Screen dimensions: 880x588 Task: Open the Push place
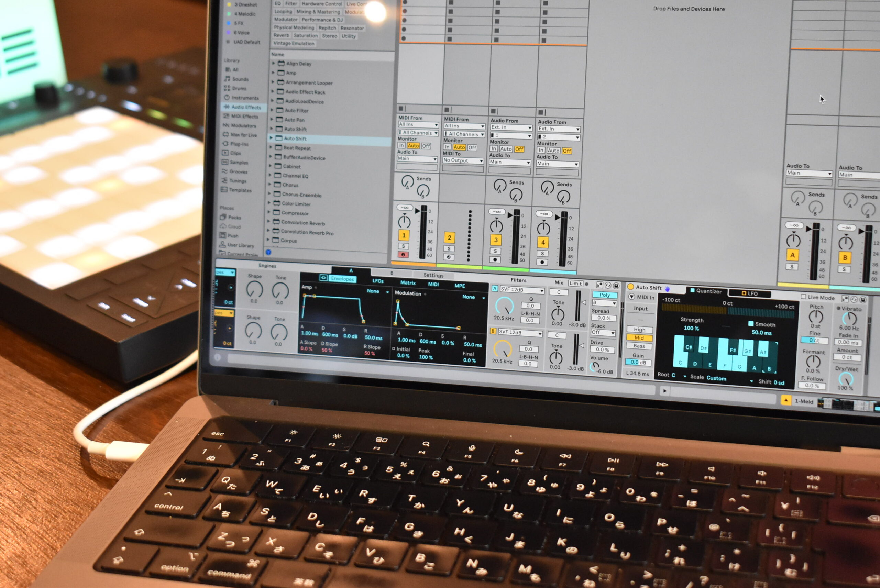[x=229, y=235]
